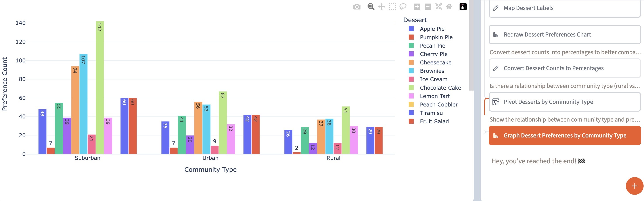644x201 pixels.
Task: Zoom out of the chart with the minus icon
Action: 427,7
